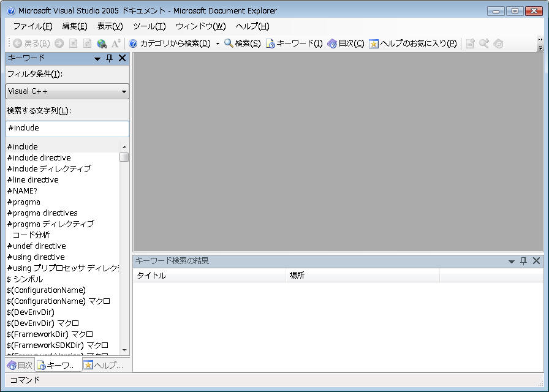
Task: Click the greyed document-with-plus toolbar icon
Action: (470, 43)
